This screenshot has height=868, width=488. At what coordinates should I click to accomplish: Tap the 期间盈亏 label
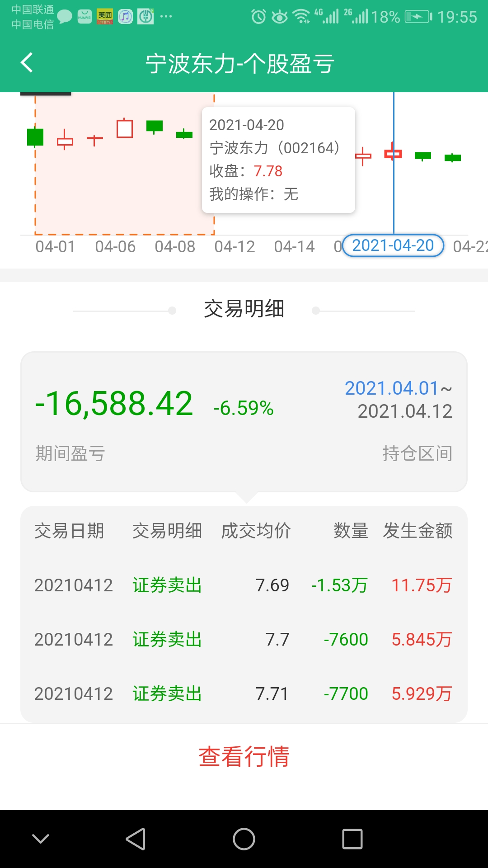click(70, 453)
